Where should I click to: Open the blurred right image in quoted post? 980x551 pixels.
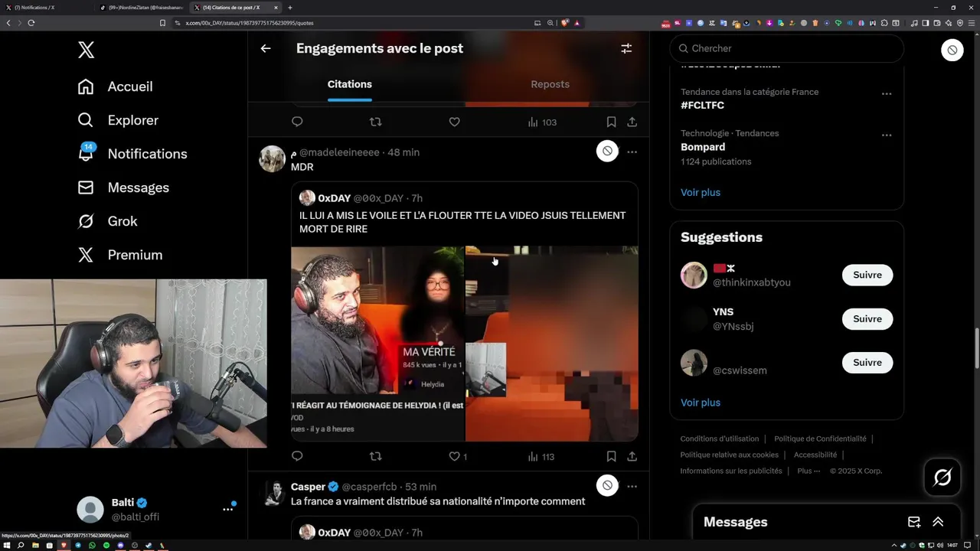pos(552,344)
